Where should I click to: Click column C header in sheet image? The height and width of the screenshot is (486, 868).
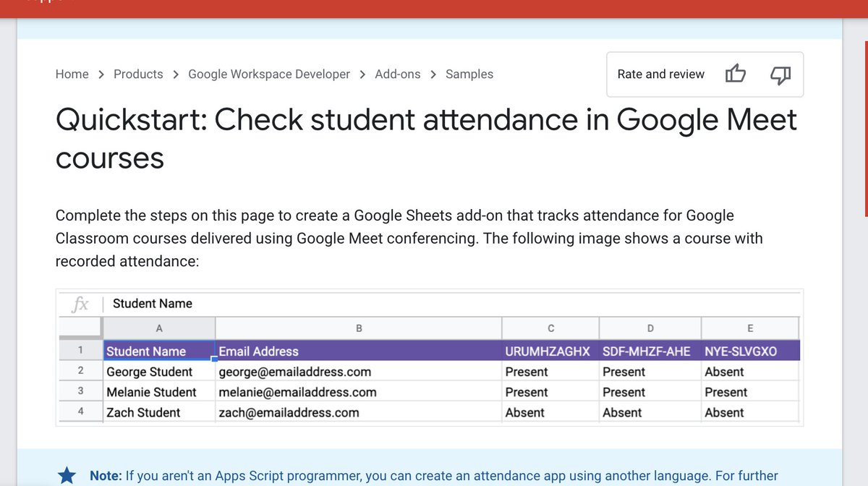point(551,328)
